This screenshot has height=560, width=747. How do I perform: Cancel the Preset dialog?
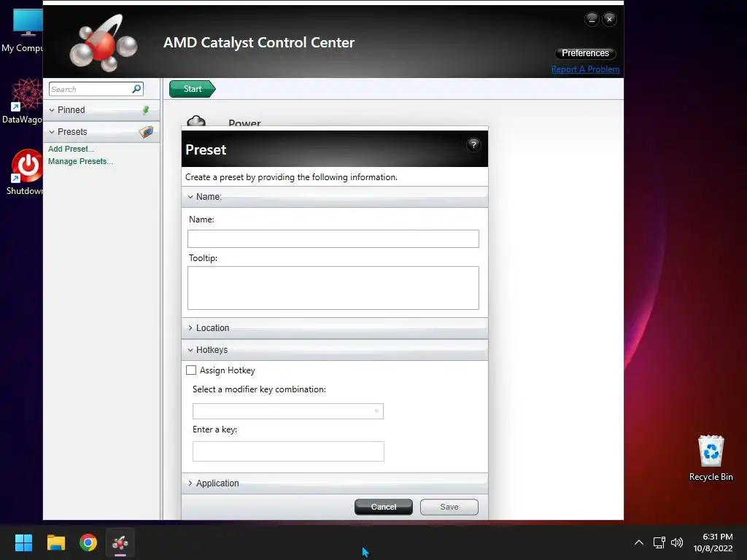click(x=384, y=507)
